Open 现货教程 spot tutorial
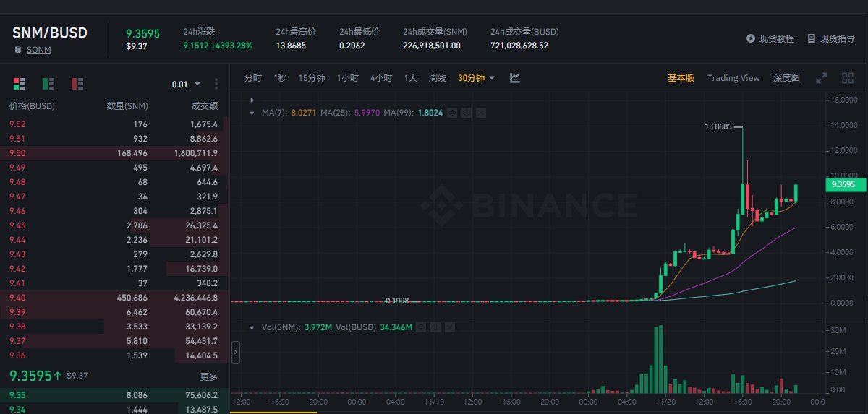The image size is (868, 414). (776, 38)
